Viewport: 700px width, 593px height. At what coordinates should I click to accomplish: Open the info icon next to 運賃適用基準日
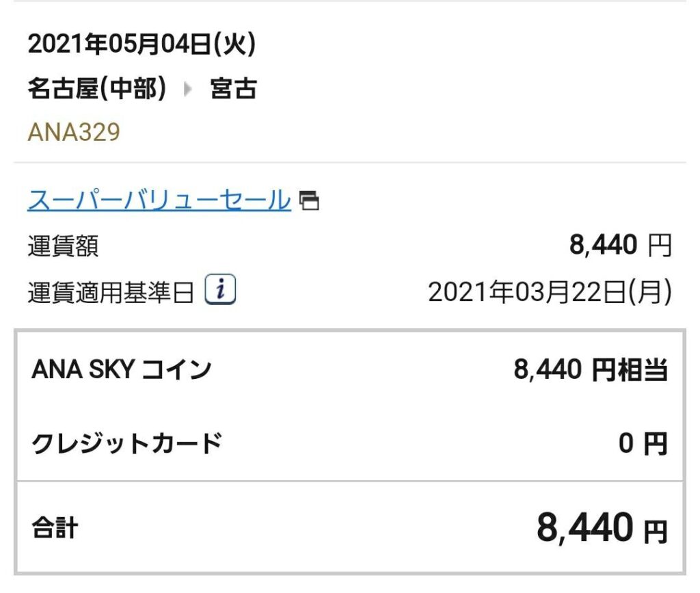point(220,289)
